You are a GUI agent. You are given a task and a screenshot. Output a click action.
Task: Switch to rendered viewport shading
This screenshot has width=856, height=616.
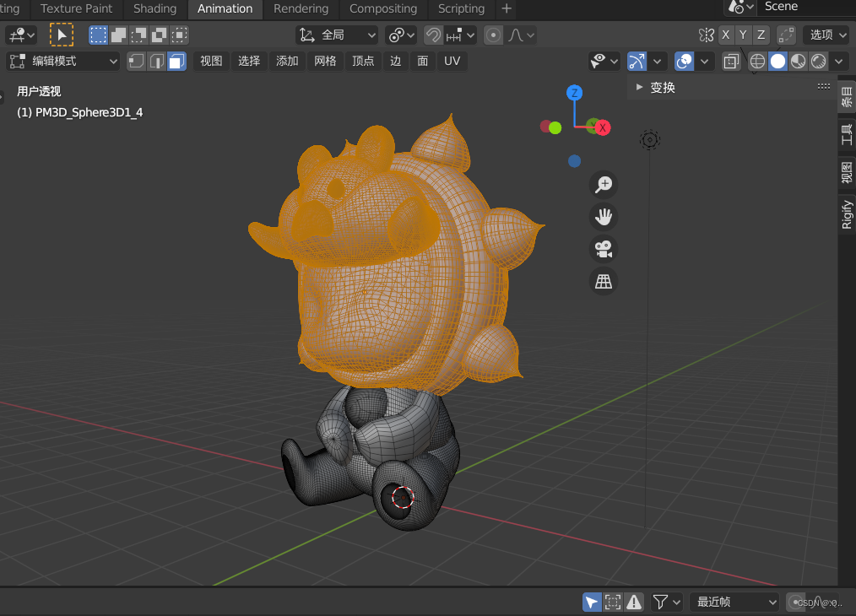818,61
